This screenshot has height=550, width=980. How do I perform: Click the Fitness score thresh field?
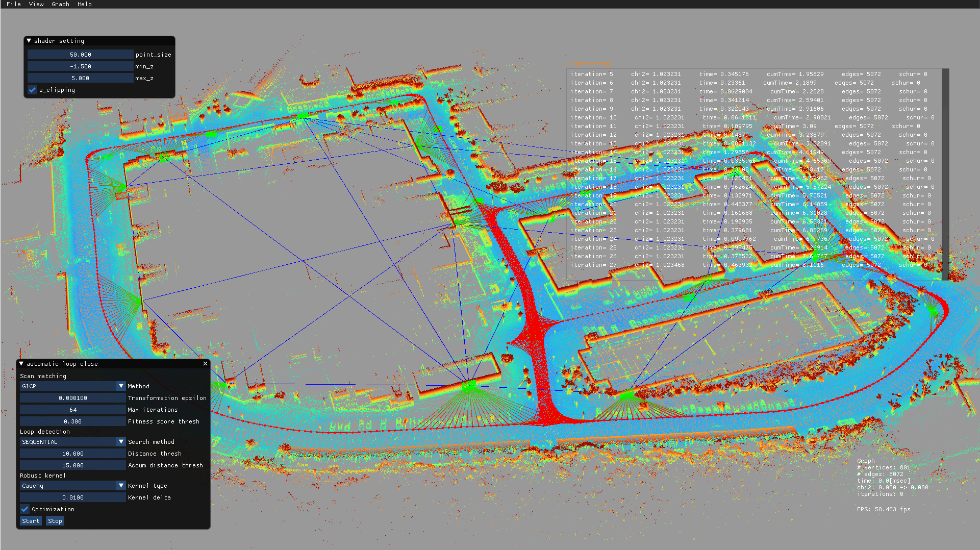click(73, 421)
